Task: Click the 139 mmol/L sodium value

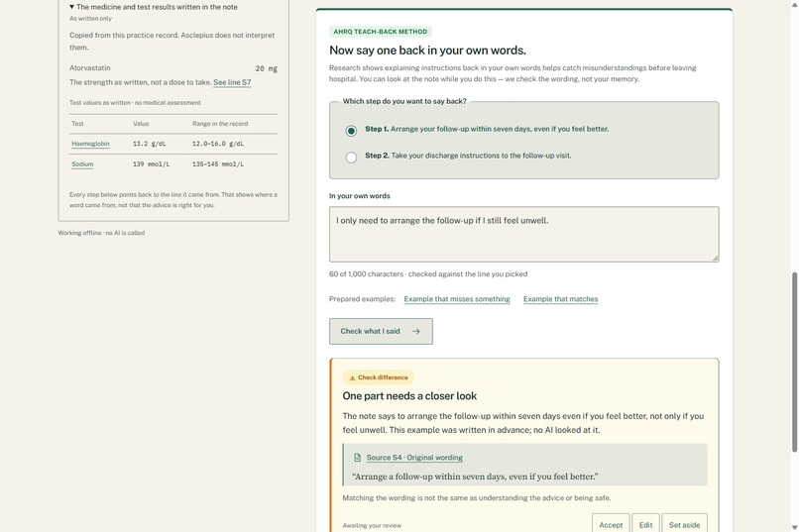Action: coord(151,164)
